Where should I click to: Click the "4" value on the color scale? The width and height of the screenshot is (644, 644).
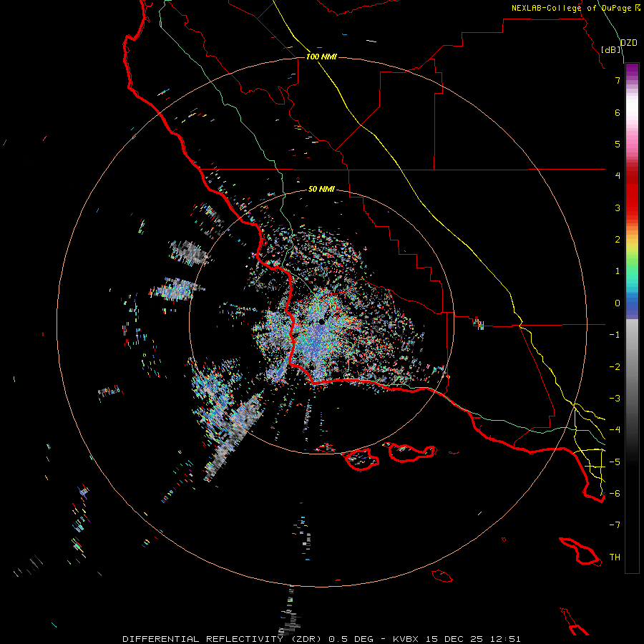coord(618,176)
